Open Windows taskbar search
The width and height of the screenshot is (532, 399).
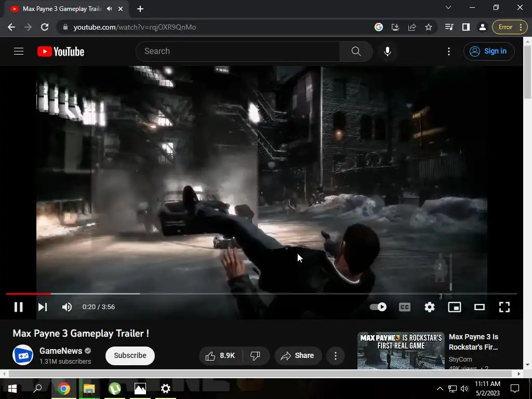click(37, 389)
